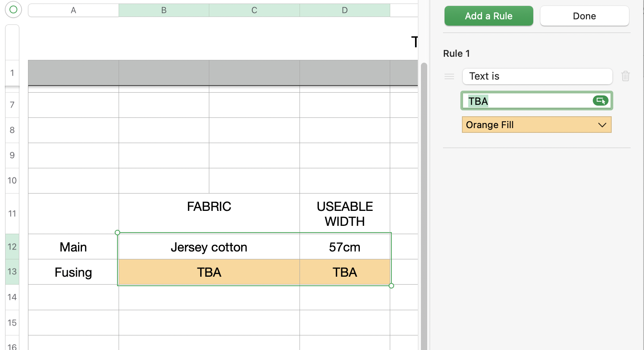Click the TBA rule value text field

click(x=528, y=101)
